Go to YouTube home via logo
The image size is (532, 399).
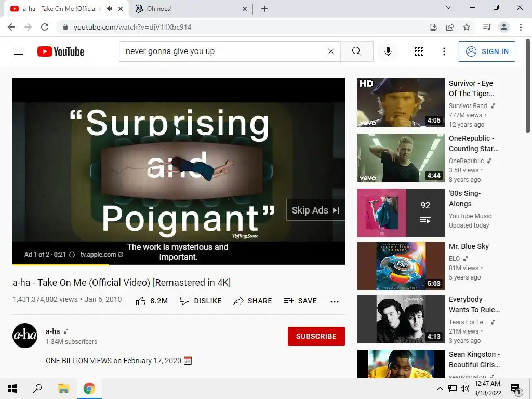pyautogui.click(x=61, y=51)
